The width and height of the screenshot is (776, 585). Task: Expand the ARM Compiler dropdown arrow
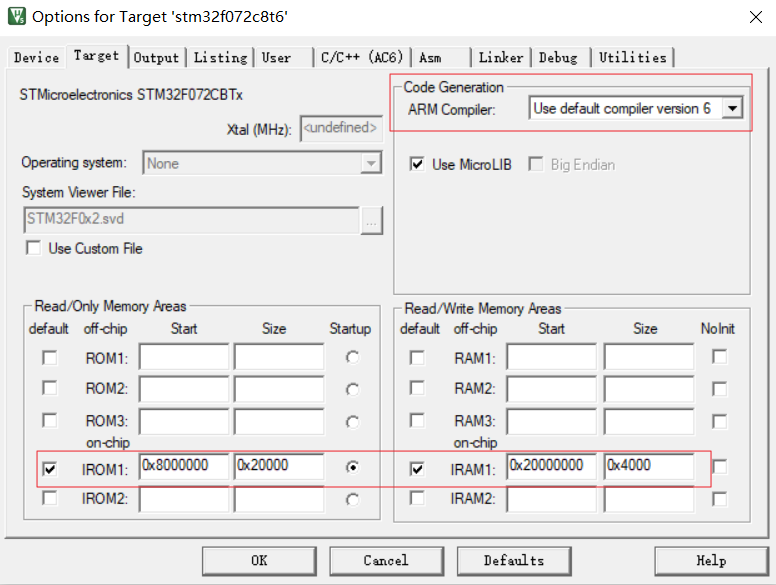click(x=732, y=108)
